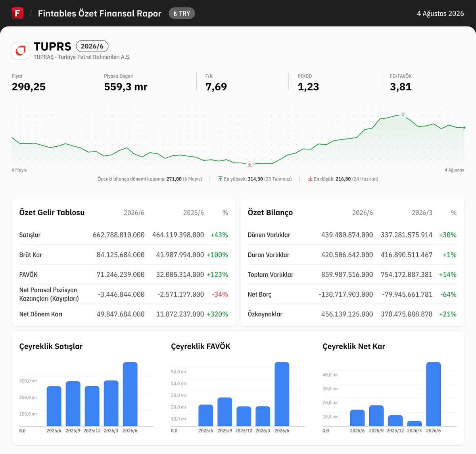Click Duran Varlıklar +1% change value
This screenshot has width=476, height=454.
tap(449, 255)
